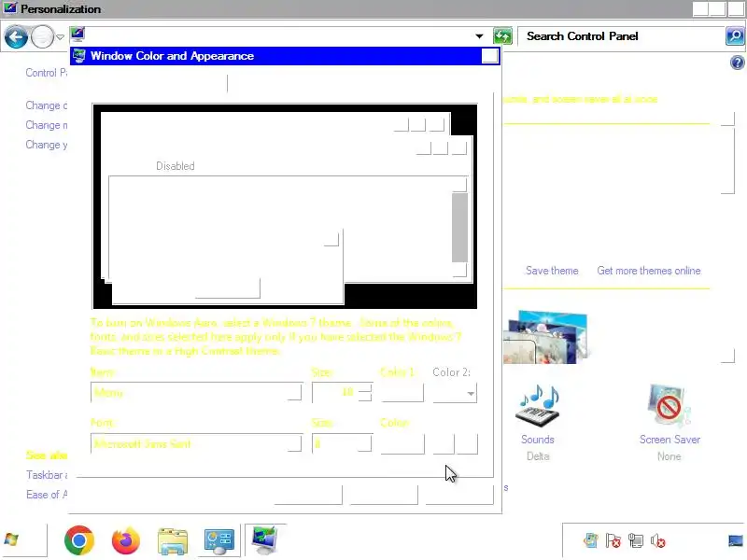Click the Personalization icon in address bar

pyautogui.click(x=78, y=35)
